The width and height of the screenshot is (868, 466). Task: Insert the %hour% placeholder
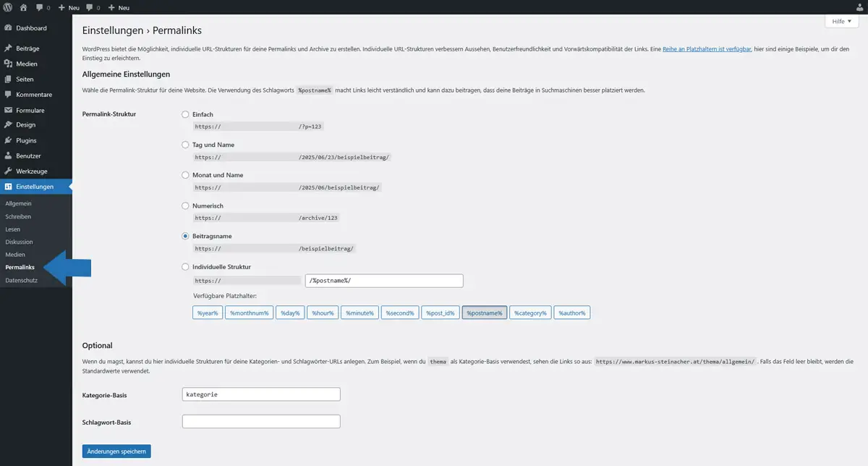pyautogui.click(x=323, y=313)
